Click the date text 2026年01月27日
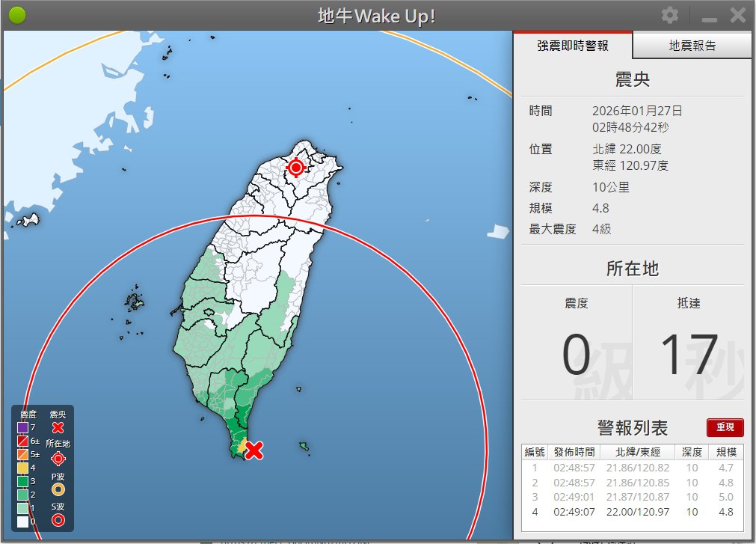This screenshot has width=756, height=544. (637, 111)
